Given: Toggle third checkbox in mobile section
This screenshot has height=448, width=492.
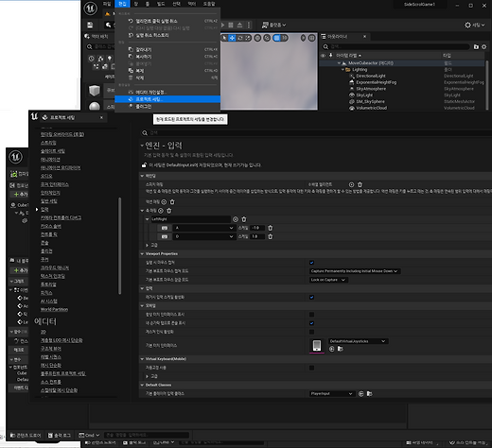Looking at the screenshot, I should [311, 332].
